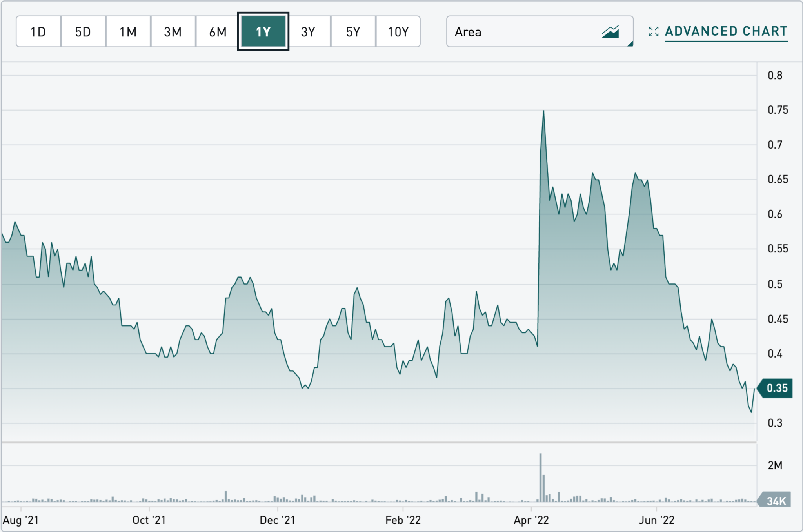The width and height of the screenshot is (803, 532).
Task: Click the Aug '21 axis label
Action: click(x=21, y=520)
